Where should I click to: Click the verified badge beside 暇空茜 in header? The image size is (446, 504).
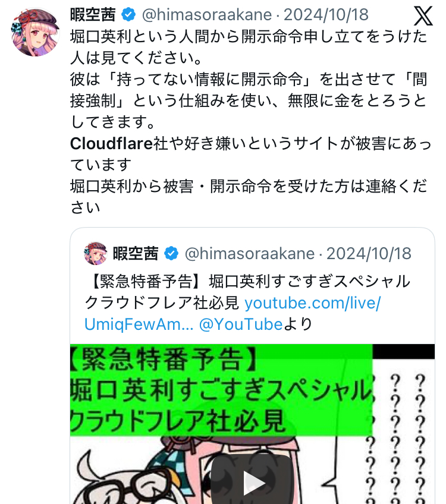[x=128, y=15]
